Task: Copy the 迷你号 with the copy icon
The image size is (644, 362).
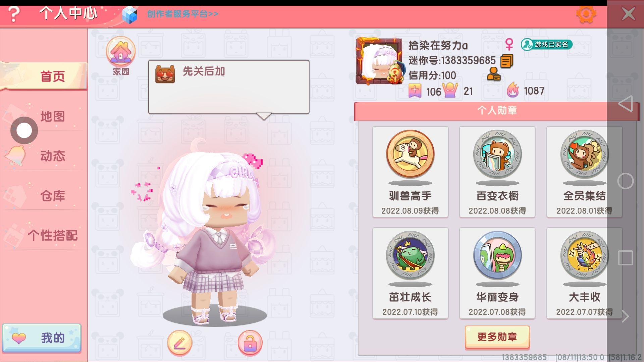Action: [507, 61]
